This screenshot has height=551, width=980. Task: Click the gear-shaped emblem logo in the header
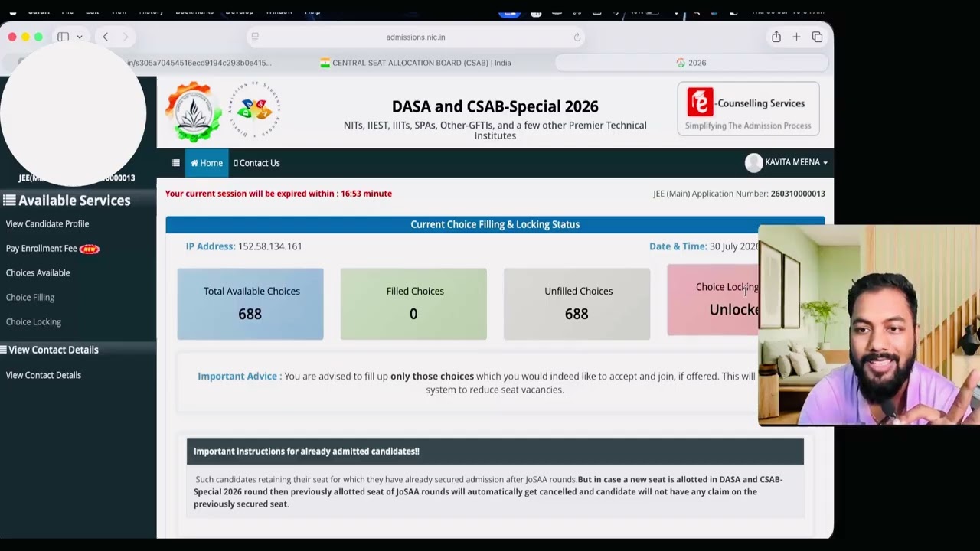[x=194, y=112]
